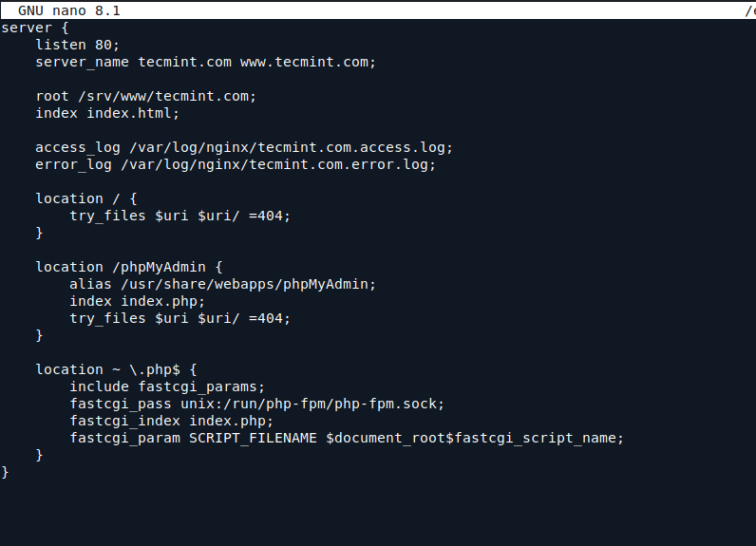Screen dimensions: 756x546
Task: Click '=404' in the first try_files line
Action: (x=269, y=216)
